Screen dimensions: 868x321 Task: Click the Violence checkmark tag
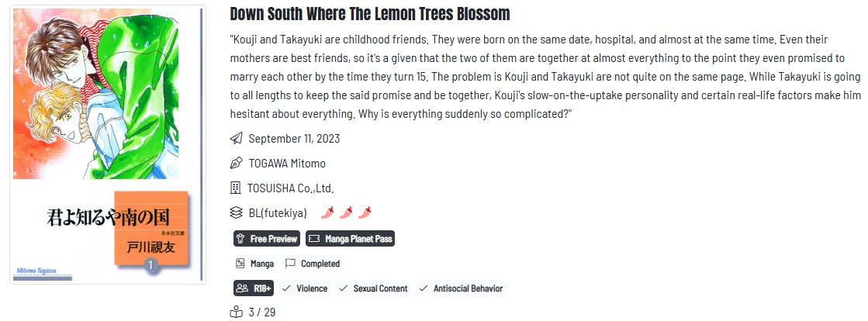pos(304,288)
